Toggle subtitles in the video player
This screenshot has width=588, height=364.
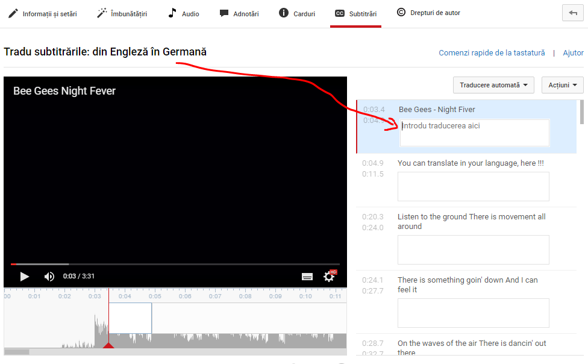[x=307, y=277]
